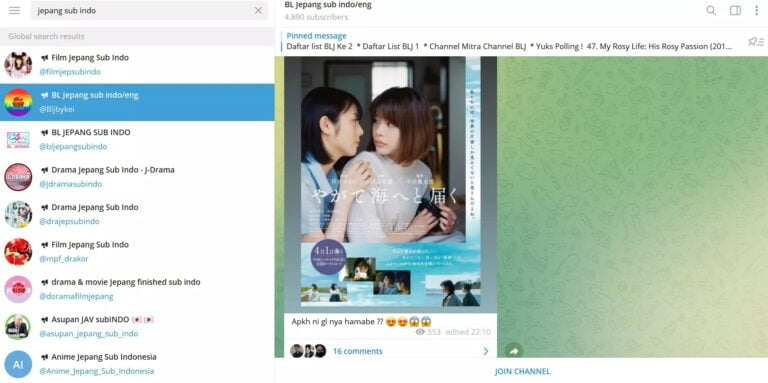Click avatar of @bljepangsubindo channel
This screenshot has height=383, width=768.
click(x=18, y=140)
